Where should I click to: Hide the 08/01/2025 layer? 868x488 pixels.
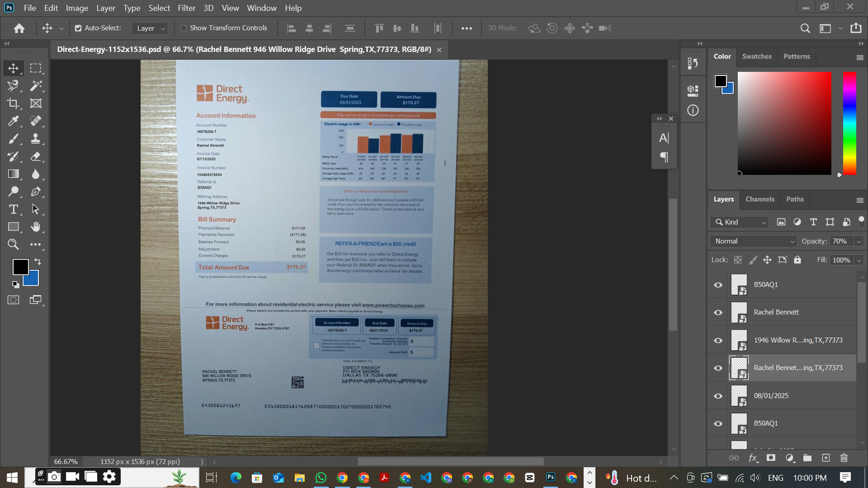(718, 396)
